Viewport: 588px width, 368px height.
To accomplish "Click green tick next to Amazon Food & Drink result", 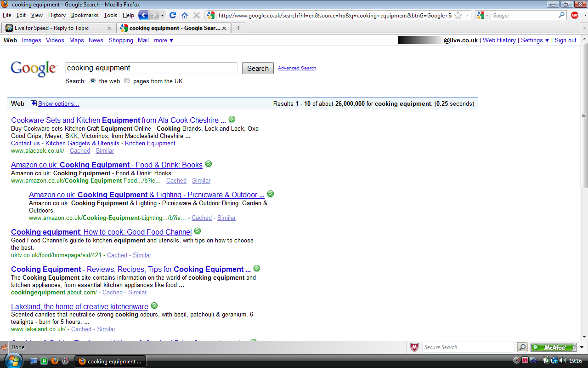I will pos(209,164).
